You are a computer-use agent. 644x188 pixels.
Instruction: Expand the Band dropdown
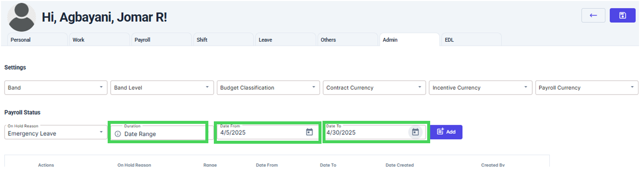pos(56,88)
